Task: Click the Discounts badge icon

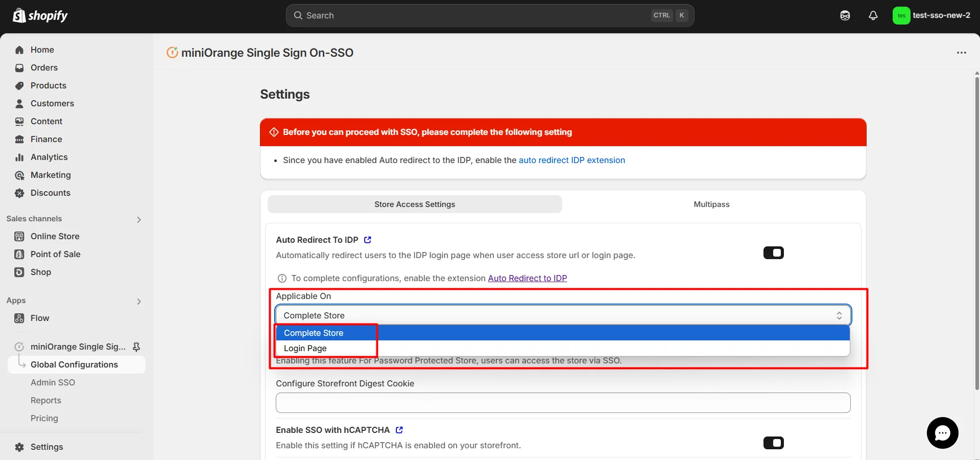Action: 19,193
